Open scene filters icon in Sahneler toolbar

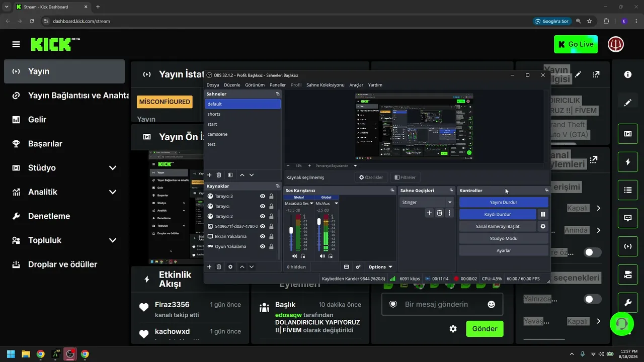(x=230, y=175)
